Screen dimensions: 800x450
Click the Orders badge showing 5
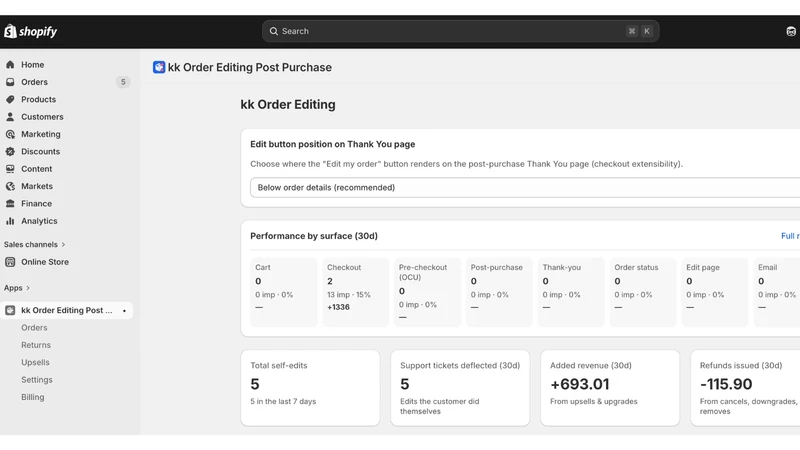(x=123, y=82)
